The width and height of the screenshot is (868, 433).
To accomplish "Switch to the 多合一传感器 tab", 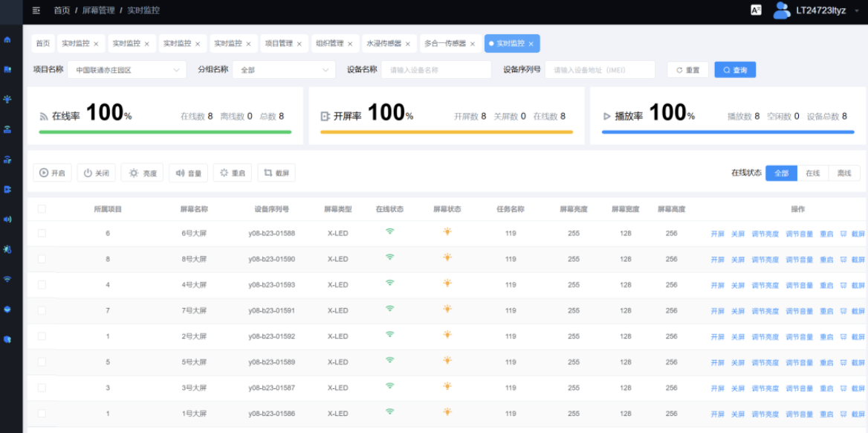I will point(444,44).
